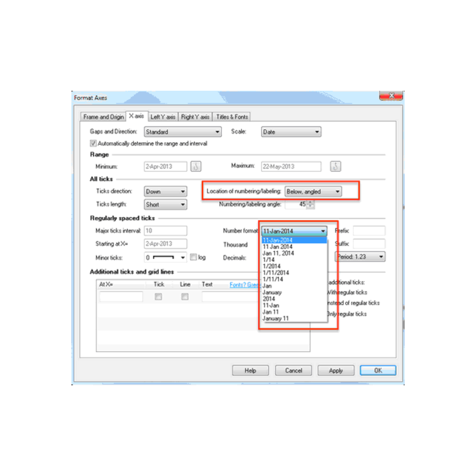Viewport: 476px width, 476px height.
Task: Click the hook icon beside Minimum field
Action: tap(196, 166)
